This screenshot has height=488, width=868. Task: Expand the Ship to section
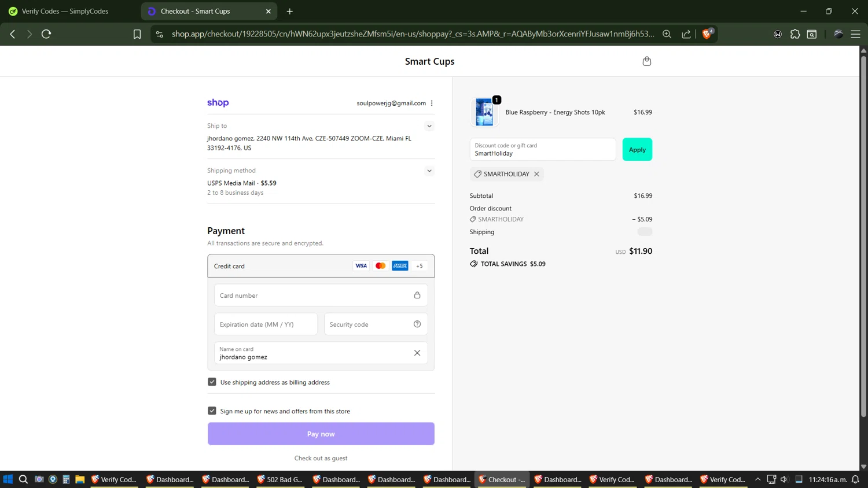[x=429, y=126]
